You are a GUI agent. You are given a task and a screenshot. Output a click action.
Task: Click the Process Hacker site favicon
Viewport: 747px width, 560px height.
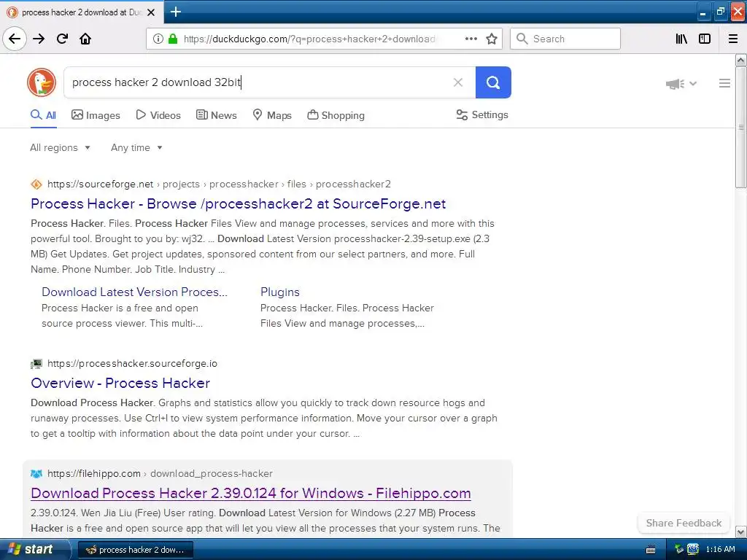tap(36, 364)
